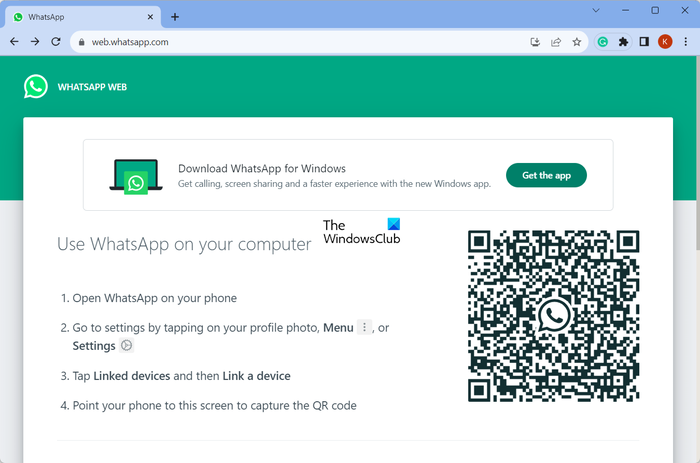The height and width of the screenshot is (463, 700).
Task: Click the laptop WhatsApp illustration
Action: click(x=136, y=176)
